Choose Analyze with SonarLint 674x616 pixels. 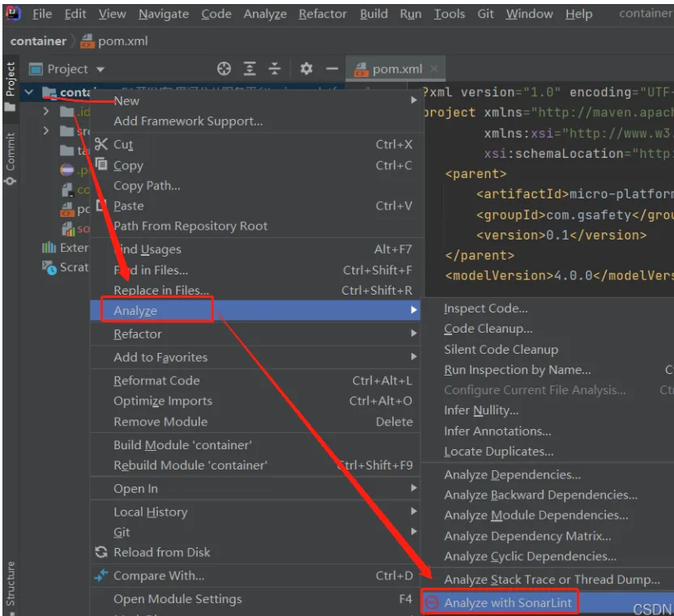click(547, 603)
